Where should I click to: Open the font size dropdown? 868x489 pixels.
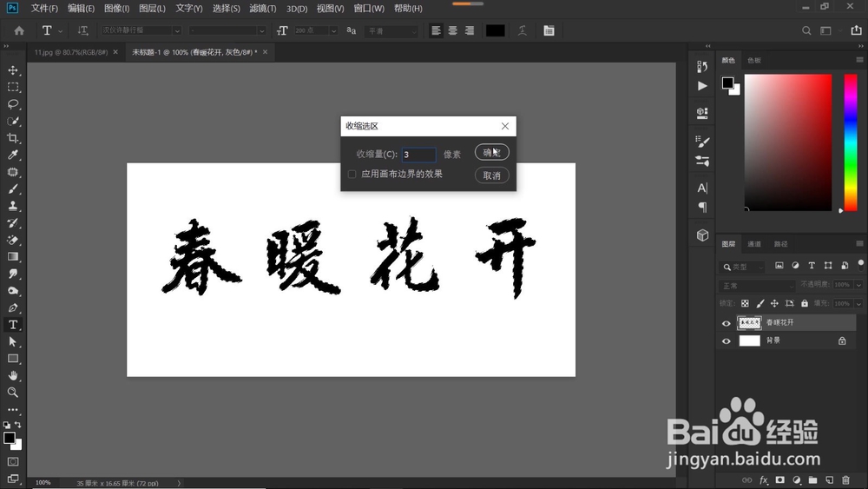pyautogui.click(x=334, y=31)
